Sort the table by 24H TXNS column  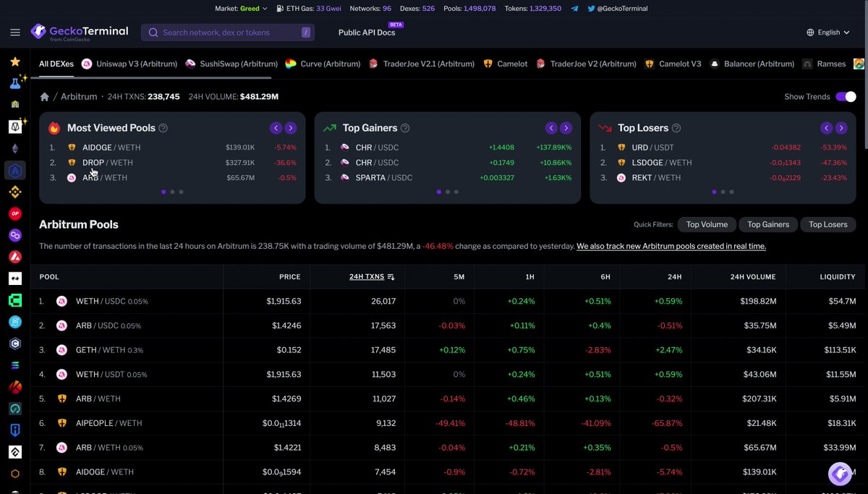[x=372, y=277]
